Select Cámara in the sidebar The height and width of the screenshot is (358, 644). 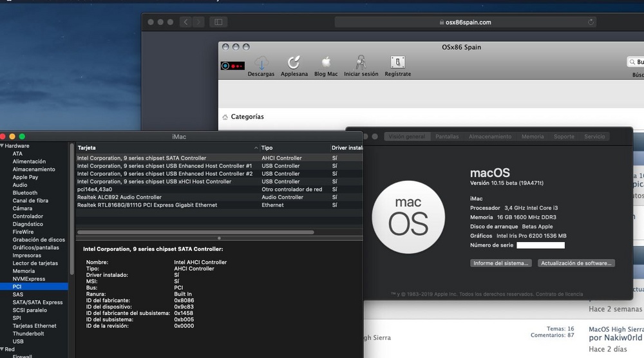(22, 208)
